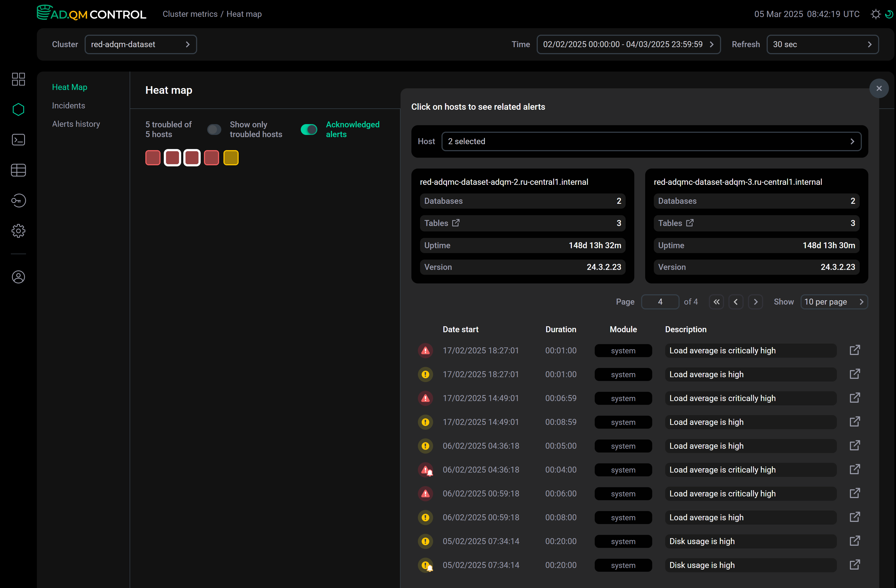This screenshot has height=588, width=896.
Task: Open the access key icon in sidebar
Action: coord(18,200)
